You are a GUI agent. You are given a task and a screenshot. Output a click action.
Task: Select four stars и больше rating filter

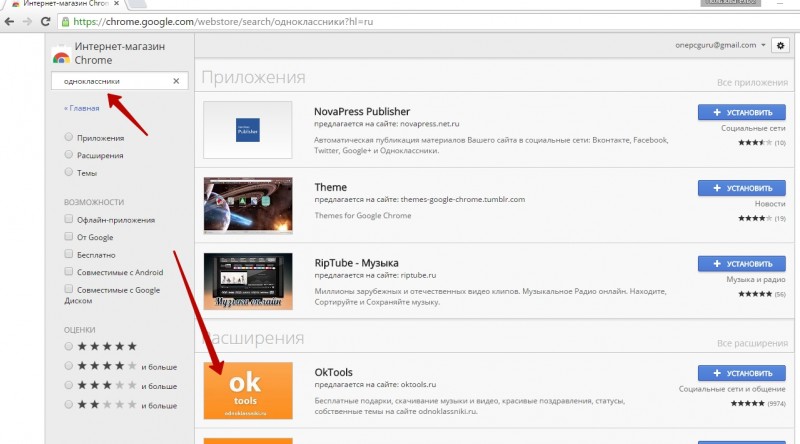(x=68, y=365)
